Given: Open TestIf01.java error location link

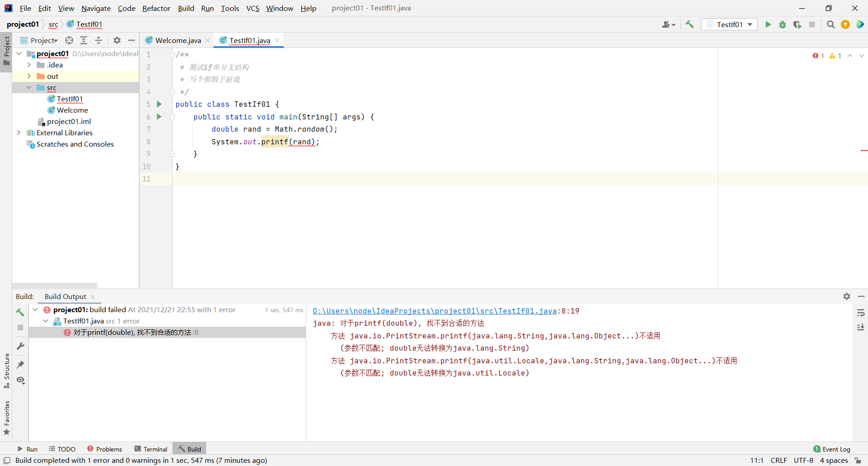Looking at the screenshot, I should tap(434, 311).
